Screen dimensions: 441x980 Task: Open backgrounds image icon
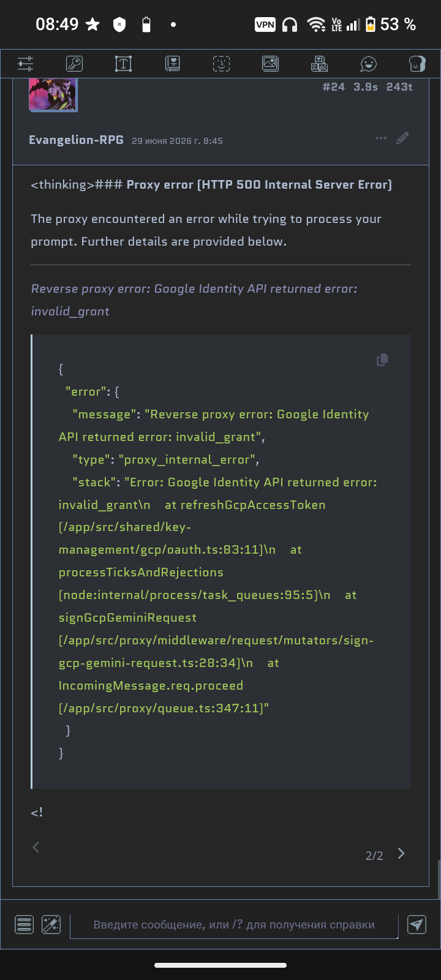[270, 64]
